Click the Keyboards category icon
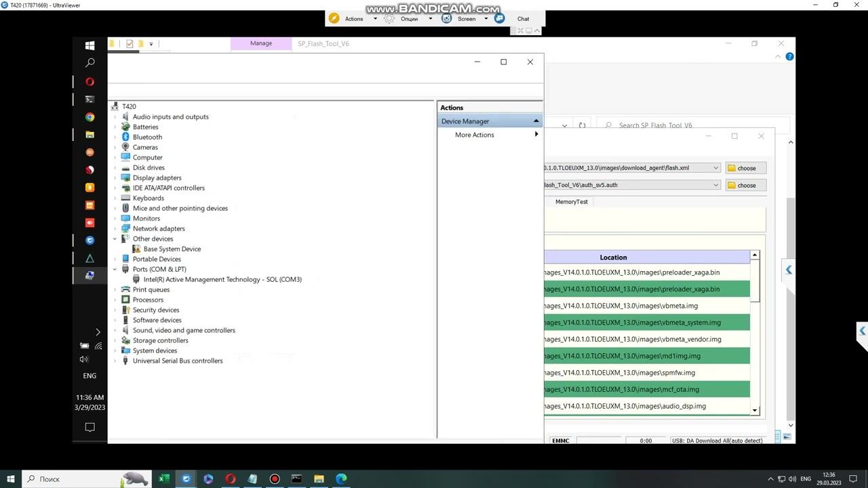The height and width of the screenshot is (488, 868). [125, 198]
